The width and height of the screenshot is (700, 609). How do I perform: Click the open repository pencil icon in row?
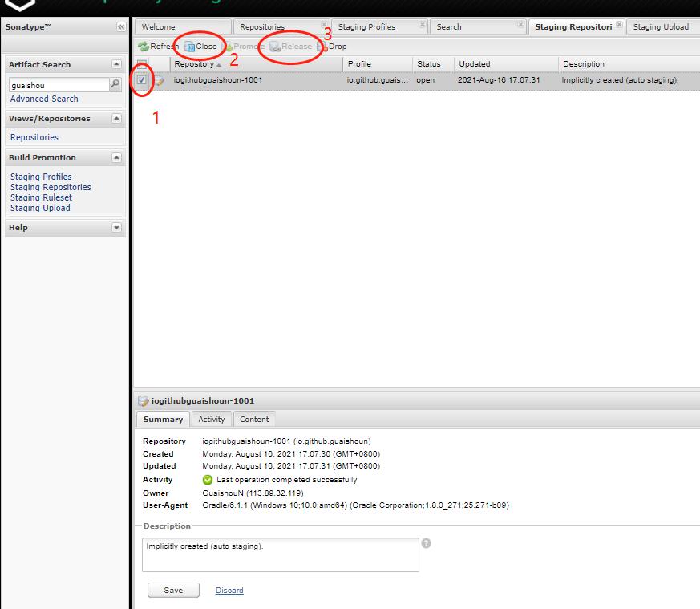(160, 81)
